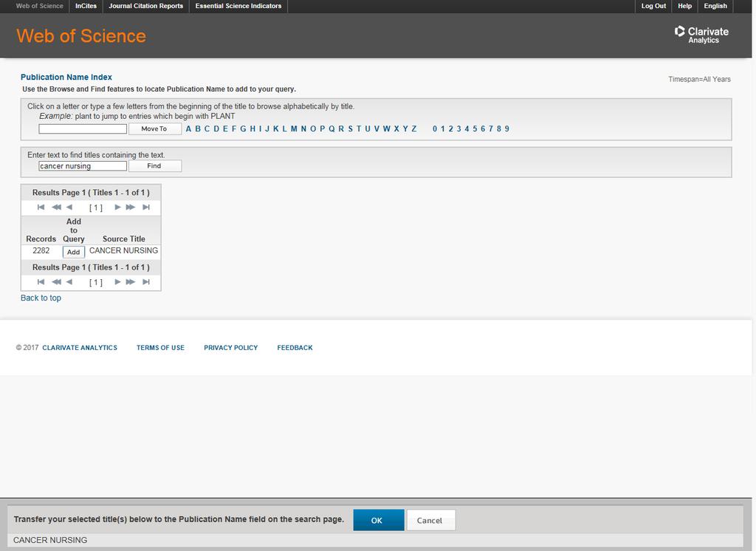The height and width of the screenshot is (551, 756).
Task: Click the 2282 records count cell
Action: (x=41, y=250)
